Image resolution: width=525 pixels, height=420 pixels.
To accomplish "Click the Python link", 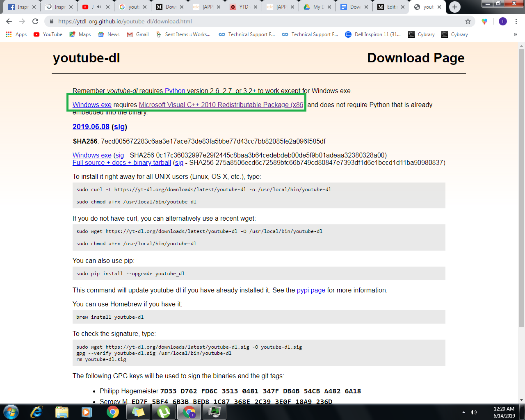I will pos(175,91).
